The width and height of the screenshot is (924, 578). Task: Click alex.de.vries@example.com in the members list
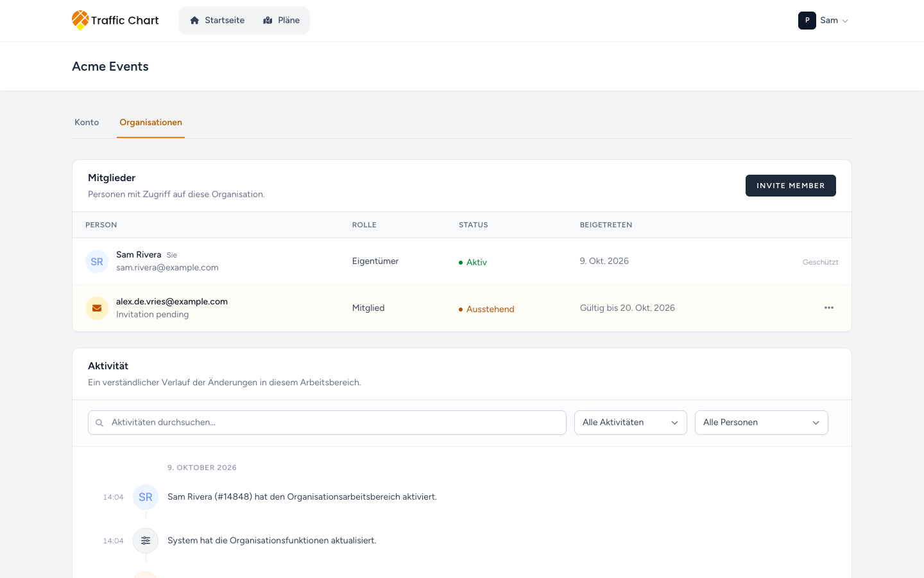[172, 302]
